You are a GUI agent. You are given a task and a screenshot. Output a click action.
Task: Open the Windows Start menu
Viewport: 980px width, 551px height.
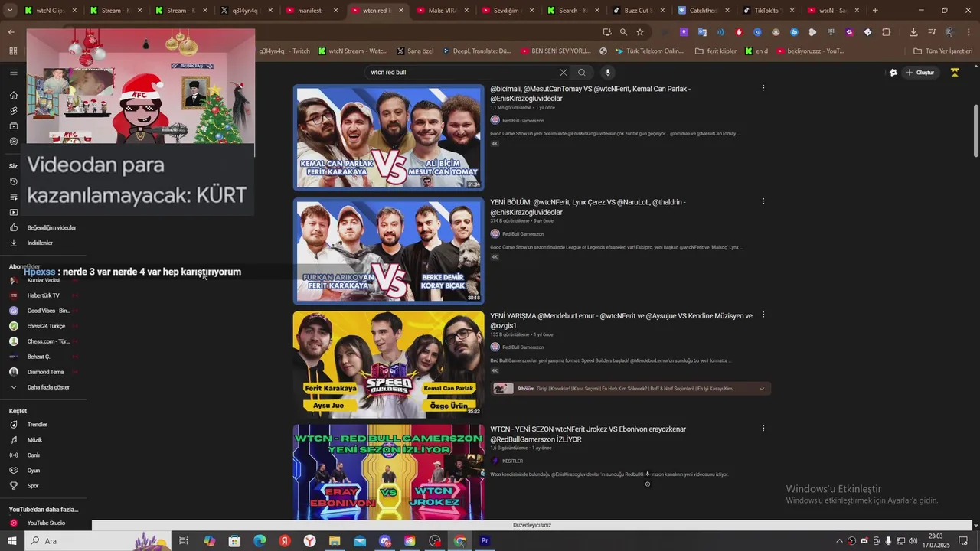click(x=12, y=541)
